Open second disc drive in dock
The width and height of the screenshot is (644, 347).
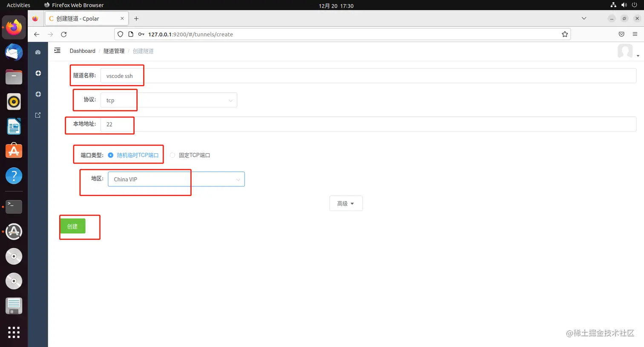(x=14, y=281)
